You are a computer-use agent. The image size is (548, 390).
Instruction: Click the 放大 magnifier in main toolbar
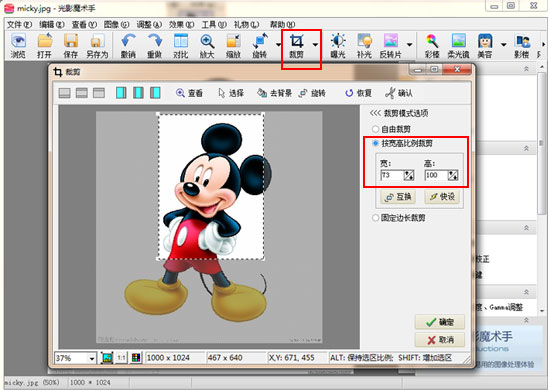coord(207,46)
